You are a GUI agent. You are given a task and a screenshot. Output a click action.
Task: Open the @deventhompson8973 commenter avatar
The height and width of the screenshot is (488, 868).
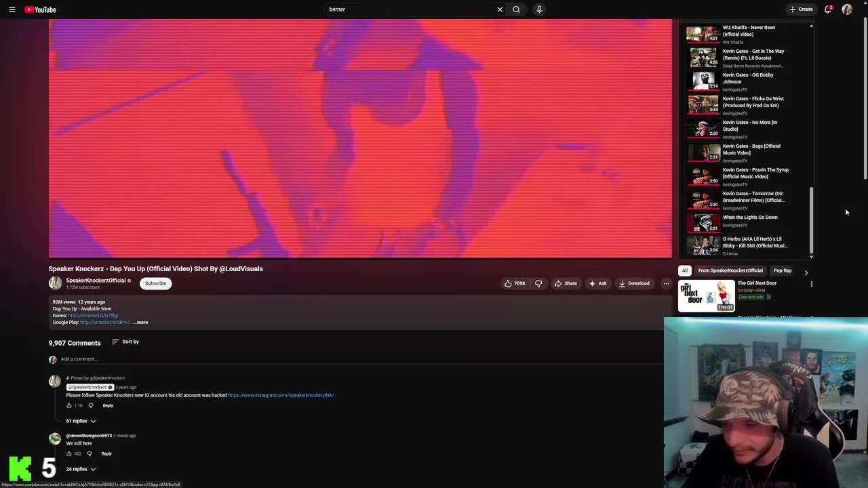[55, 439]
